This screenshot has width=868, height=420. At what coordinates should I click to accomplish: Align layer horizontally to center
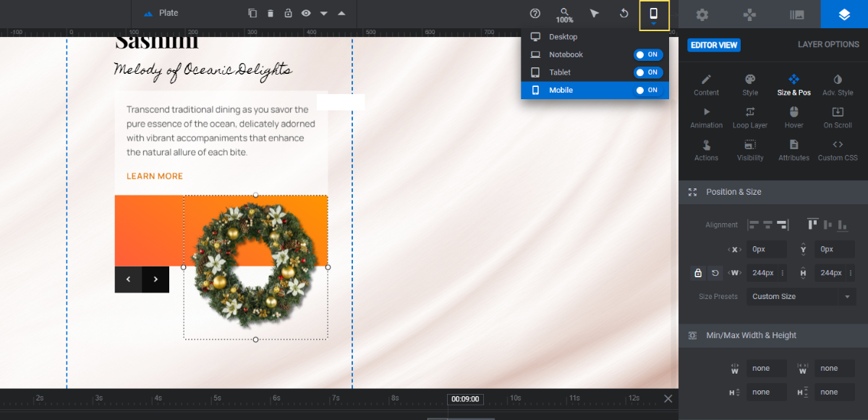768,224
